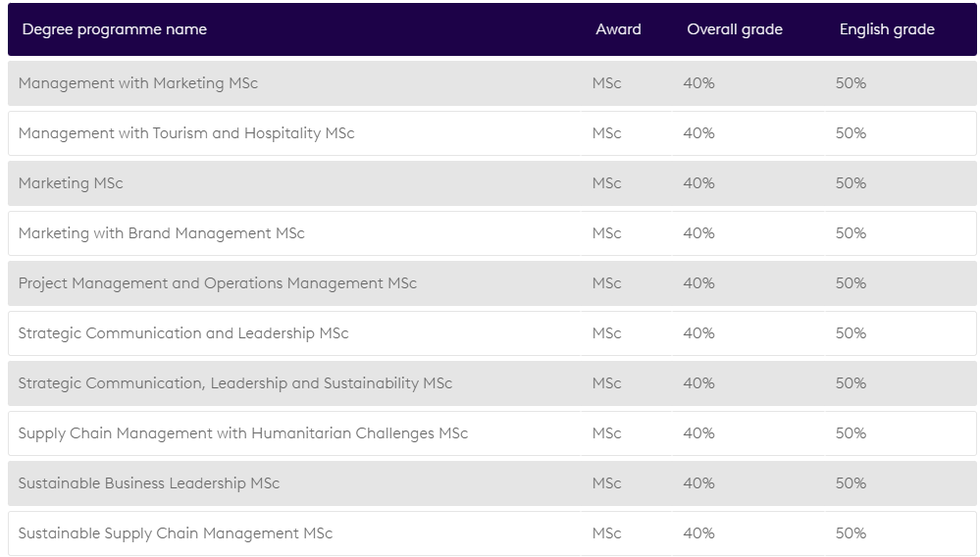Click the Award cell for Strategic Communication and Leadership

[606, 333]
